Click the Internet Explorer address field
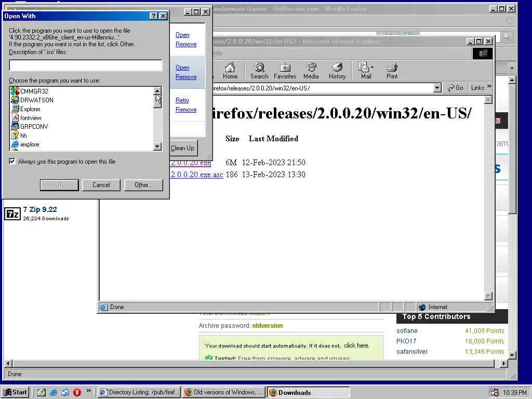This screenshot has width=532, height=399. [323, 88]
